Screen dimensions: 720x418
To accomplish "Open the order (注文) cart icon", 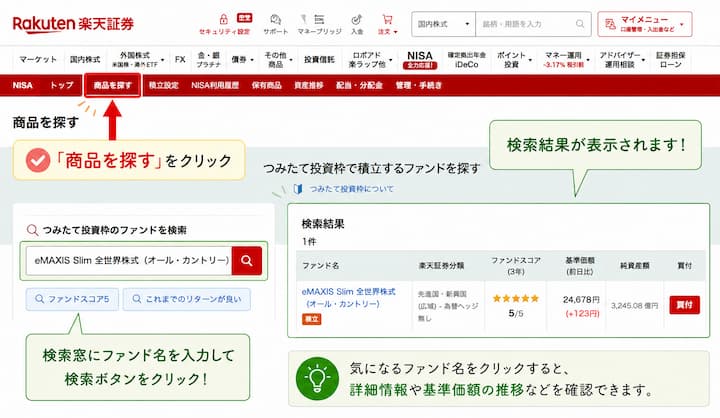I will pyautogui.click(x=387, y=19).
